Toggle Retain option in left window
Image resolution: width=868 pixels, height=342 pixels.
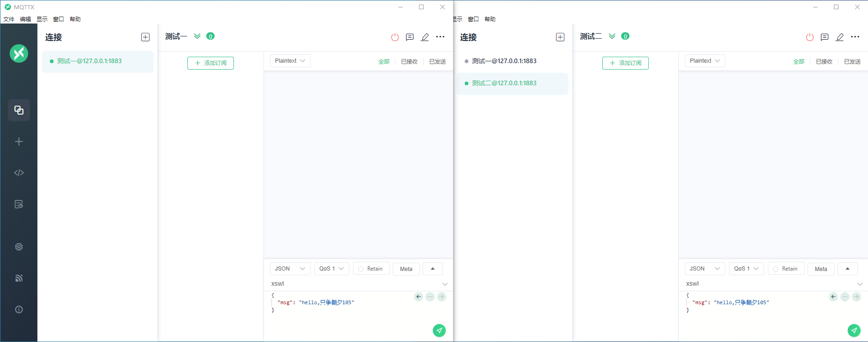[371, 269]
